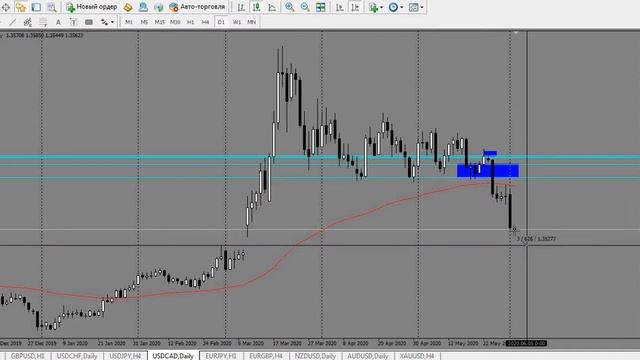Select the equidistant channel tool
Image resolution: width=640 pixels, height=360 pixels.
[x=27, y=22]
